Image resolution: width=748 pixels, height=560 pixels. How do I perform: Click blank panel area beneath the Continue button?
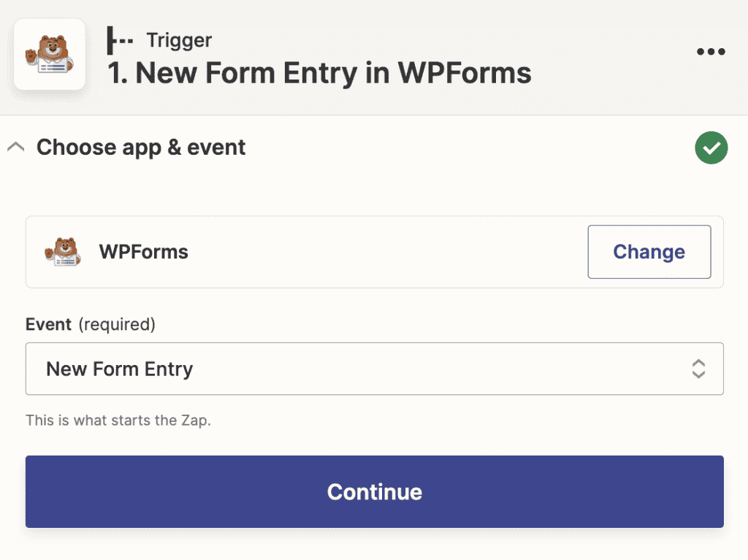pyautogui.click(x=374, y=544)
